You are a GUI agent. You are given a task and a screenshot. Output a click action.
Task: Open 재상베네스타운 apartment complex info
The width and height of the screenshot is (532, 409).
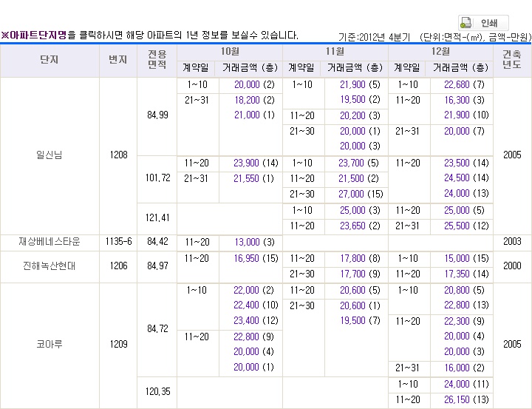click(x=50, y=242)
